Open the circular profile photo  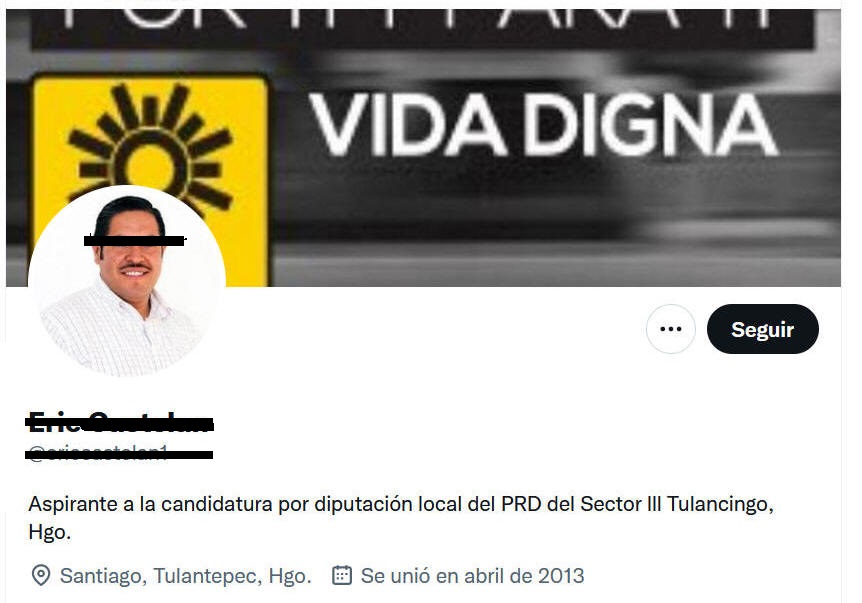pos(127,281)
